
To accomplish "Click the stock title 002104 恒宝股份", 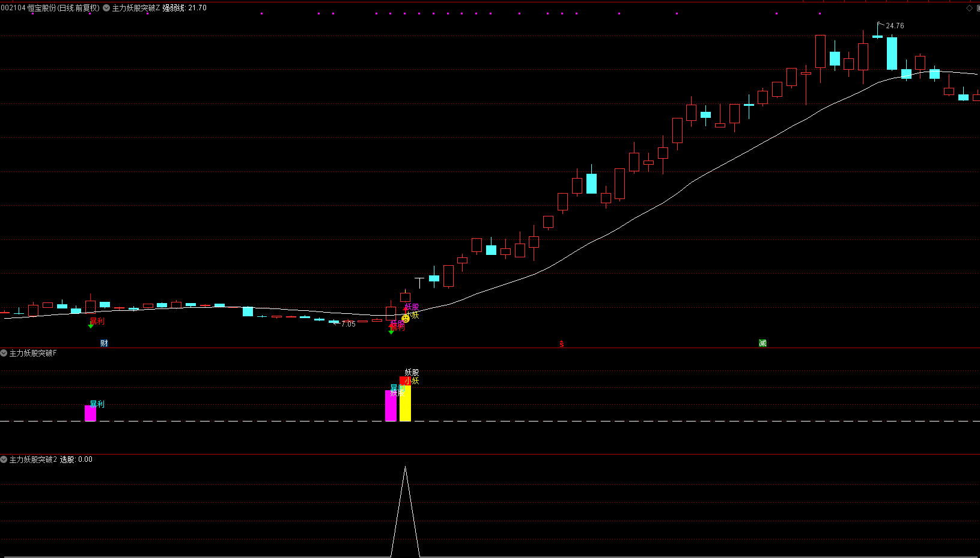I will click(x=50, y=8).
